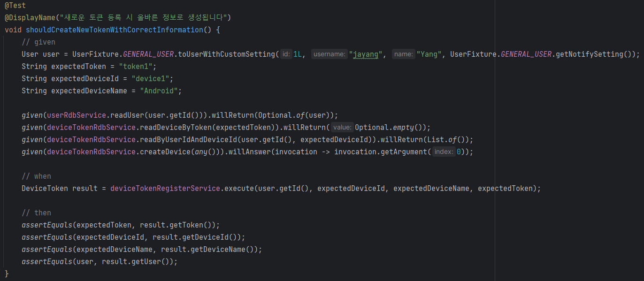Screen dimensions: 644x281
Task: Click the getNotifySetting method call
Action: [589, 54]
